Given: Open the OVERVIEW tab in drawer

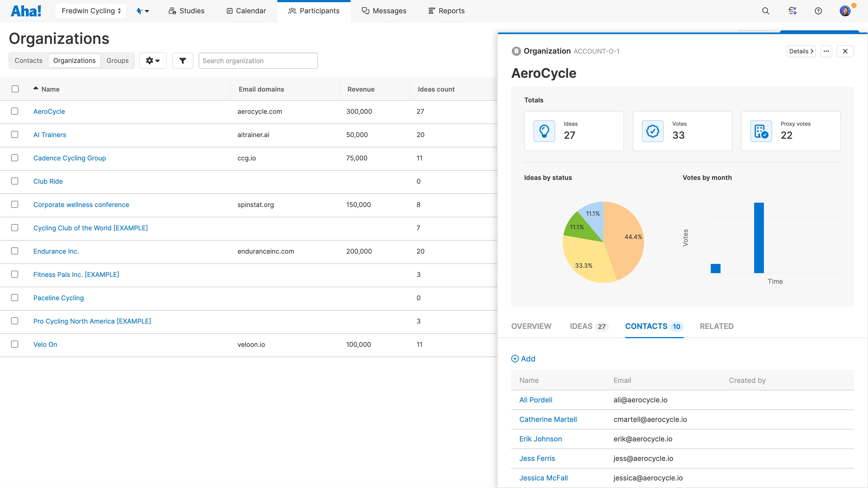Looking at the screenshot, I should (531, 326).
